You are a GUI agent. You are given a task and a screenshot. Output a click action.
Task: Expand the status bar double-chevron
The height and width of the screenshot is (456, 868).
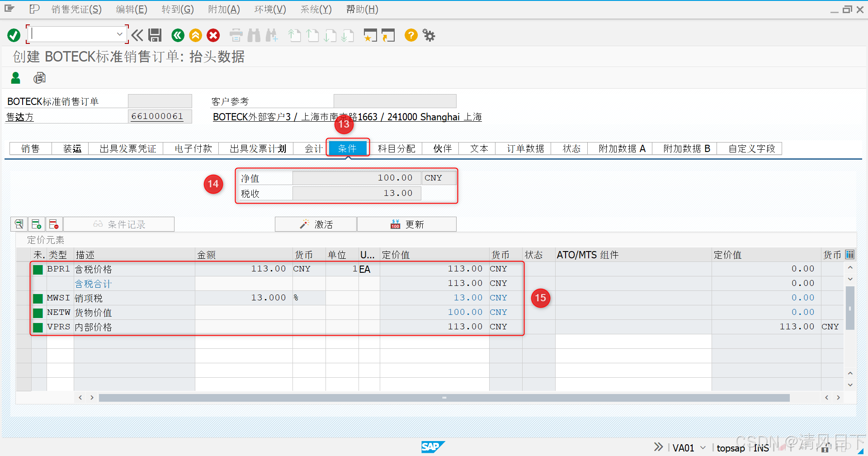click(x=658, y=447)
